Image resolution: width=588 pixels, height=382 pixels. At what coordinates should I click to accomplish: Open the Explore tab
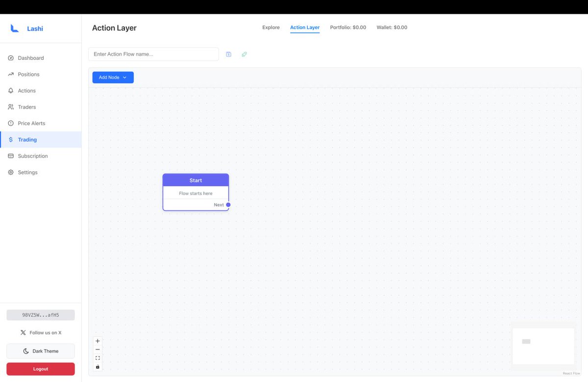(271, 27)
